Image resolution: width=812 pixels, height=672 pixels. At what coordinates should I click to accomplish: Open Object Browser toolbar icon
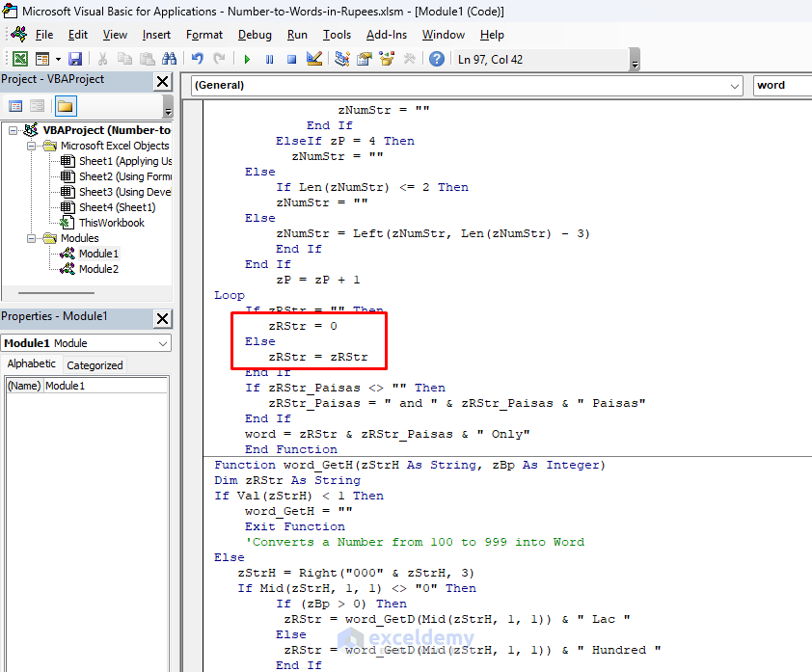(x=387, y=59)
